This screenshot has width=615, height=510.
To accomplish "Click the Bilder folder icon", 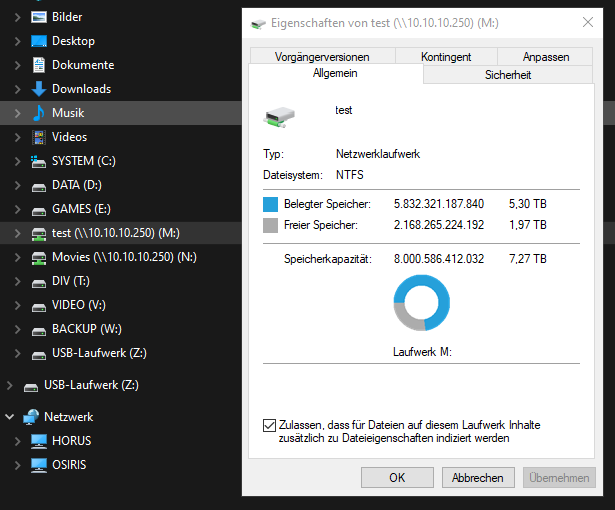I will tap(39, 17).
